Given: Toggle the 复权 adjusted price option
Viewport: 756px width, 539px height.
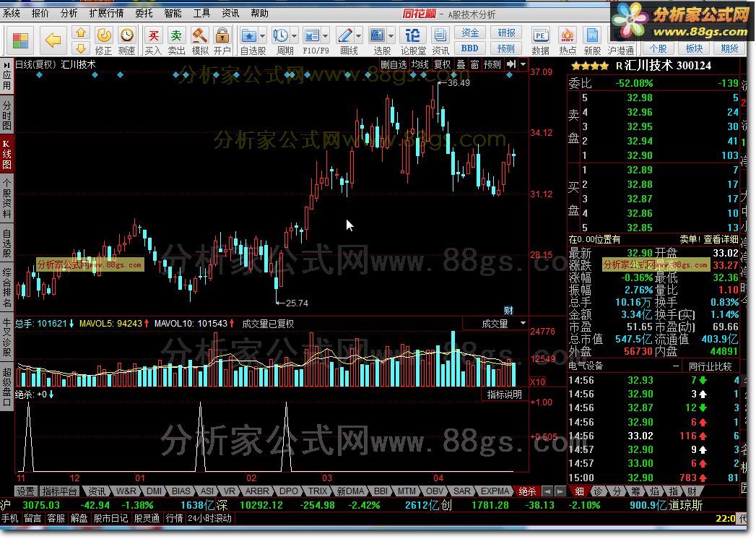Looking at the screenshot, I should (442, 64).
